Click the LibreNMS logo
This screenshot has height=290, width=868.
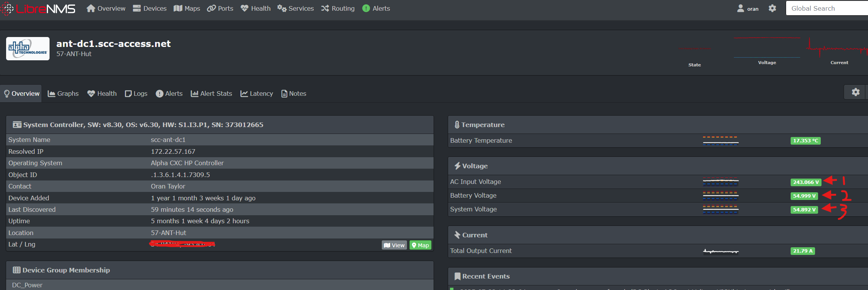point(38,8)
